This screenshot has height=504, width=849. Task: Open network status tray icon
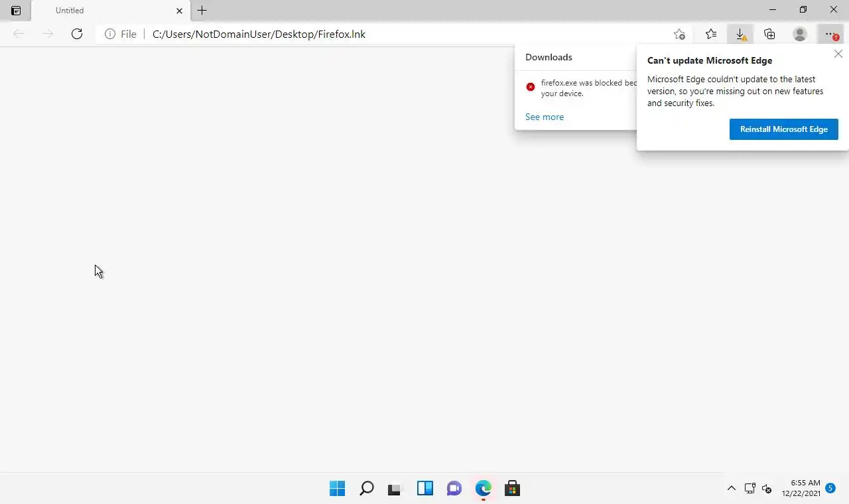pyautogui.click(x=750, y=489)
